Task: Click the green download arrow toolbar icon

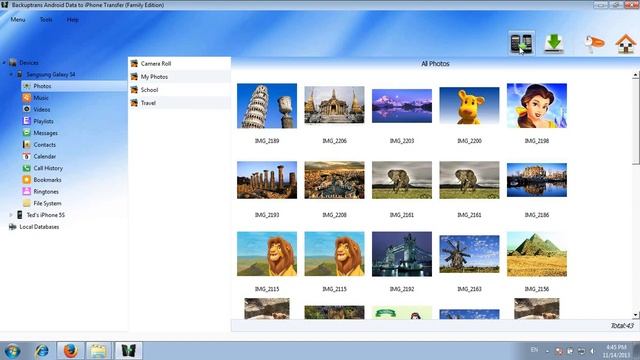Action: (554, 43)
